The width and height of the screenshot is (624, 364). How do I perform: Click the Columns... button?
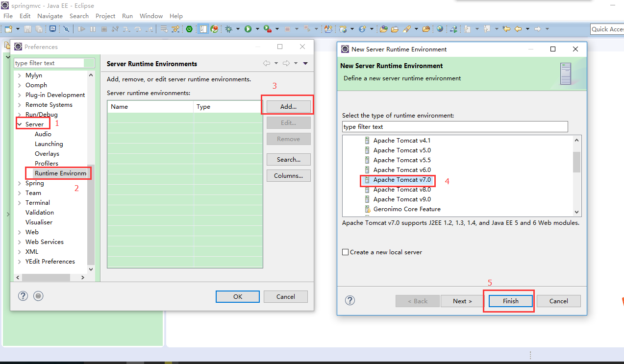(289, 175)
